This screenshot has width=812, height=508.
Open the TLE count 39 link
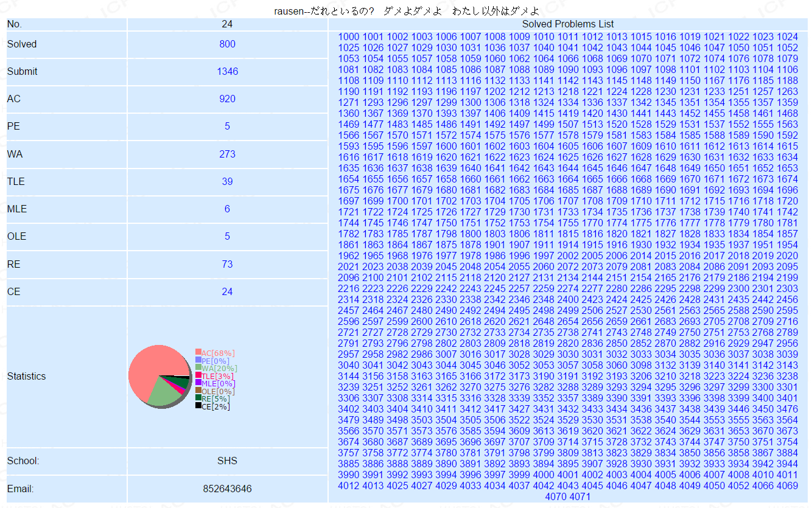[x=227, y=181]
